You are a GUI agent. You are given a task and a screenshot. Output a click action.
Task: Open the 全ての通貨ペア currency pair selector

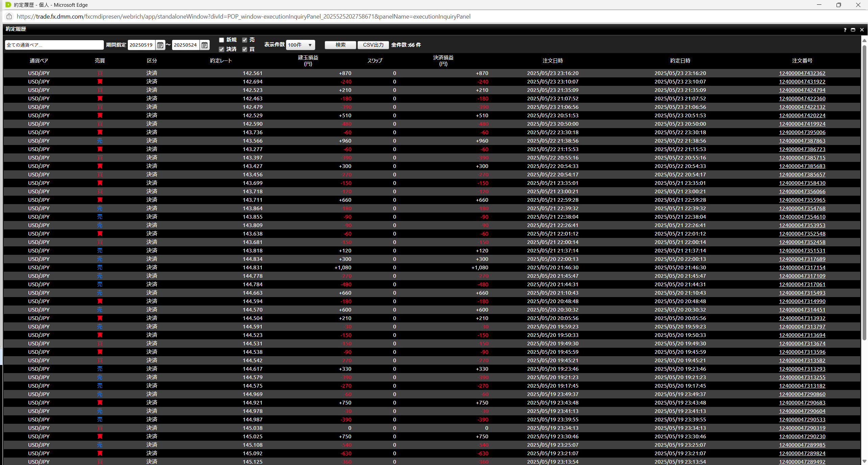(x=54, y=45)
